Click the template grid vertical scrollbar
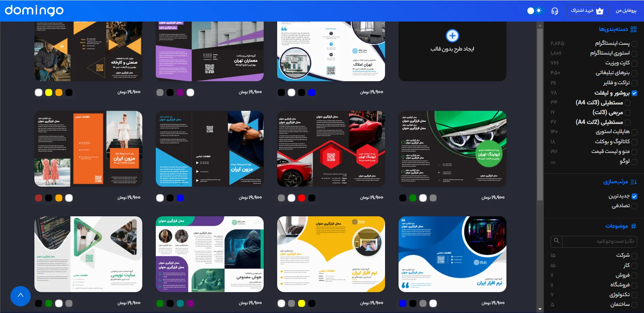The image size is (644, 313). coord(540,115)
